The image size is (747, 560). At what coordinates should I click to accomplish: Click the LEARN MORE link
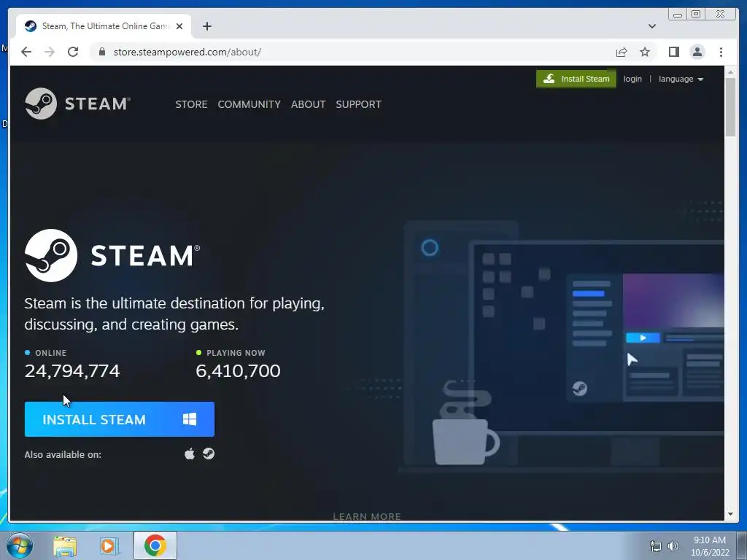[x=367, y=516]
